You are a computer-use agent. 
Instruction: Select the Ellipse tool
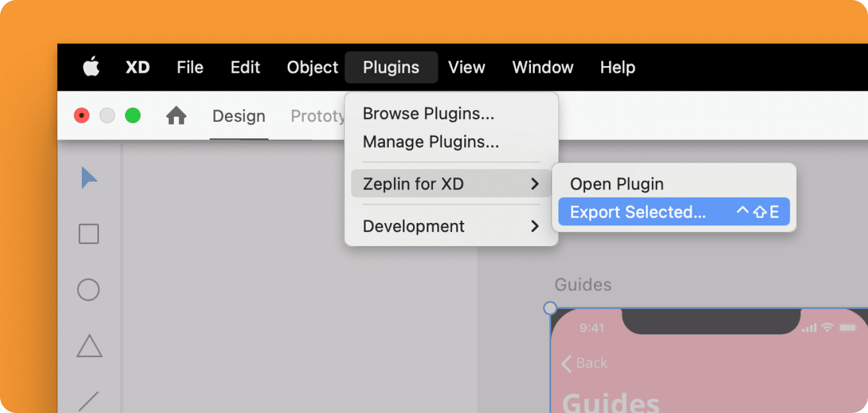pyautogui.click(x=88, y=290)
